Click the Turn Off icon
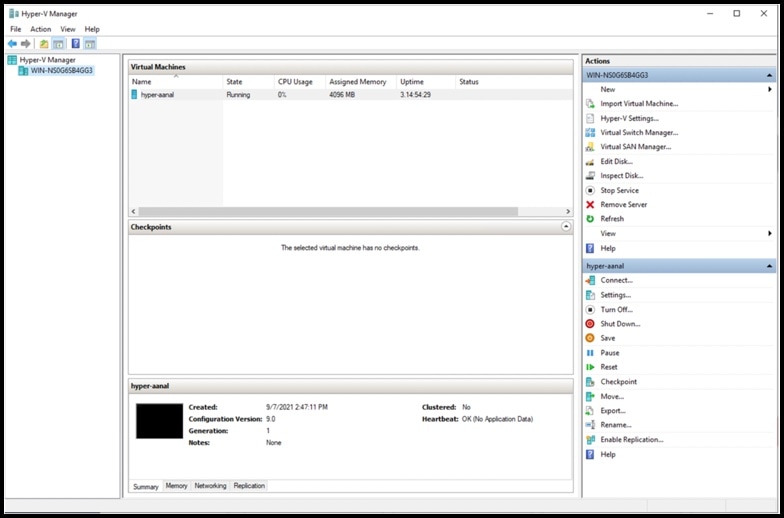 (x=590, y=310)
